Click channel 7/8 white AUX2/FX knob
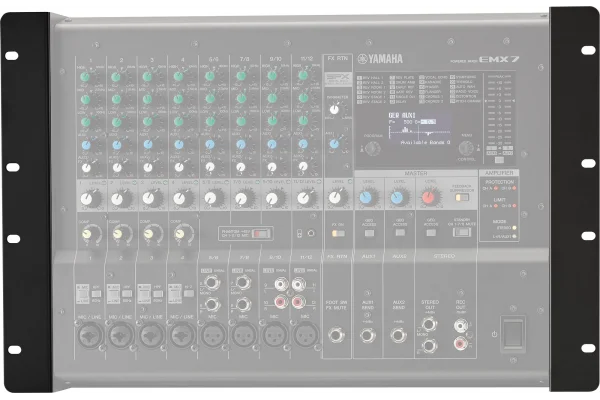The width and height of the screenshot is (600, 400). [240, 167]
